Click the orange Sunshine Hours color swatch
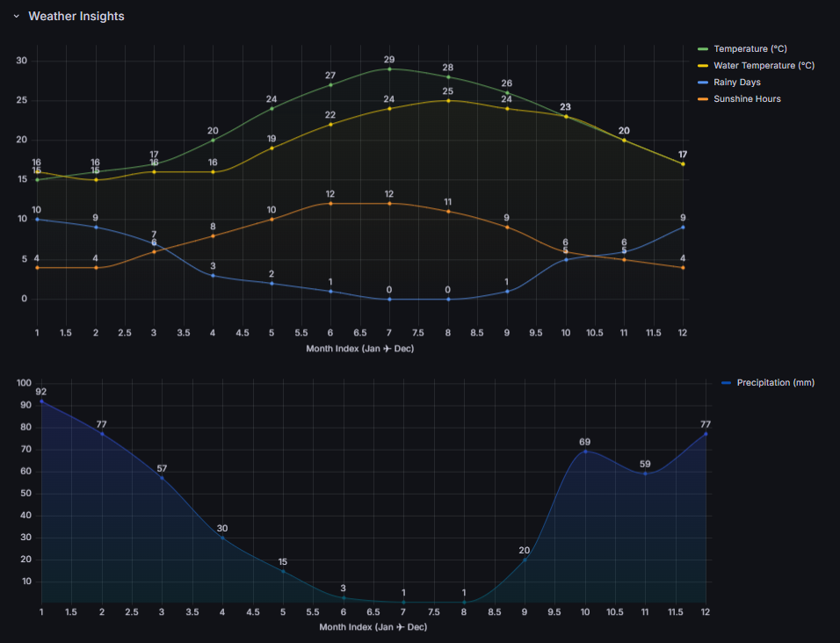 (702, 98)
